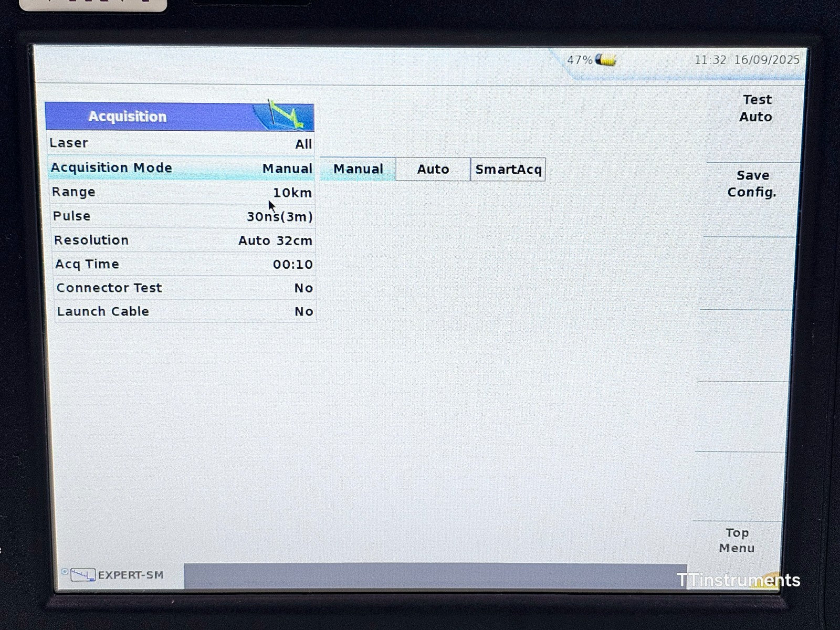Open the Range setting showing 10km
Screen dimensions: 840x630
pos(182,192)
